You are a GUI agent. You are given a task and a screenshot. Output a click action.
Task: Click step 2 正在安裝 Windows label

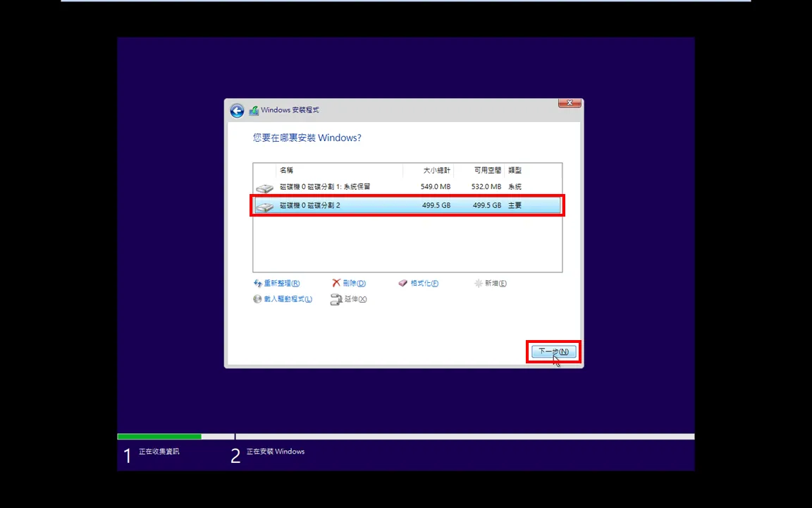coord(276,452)
